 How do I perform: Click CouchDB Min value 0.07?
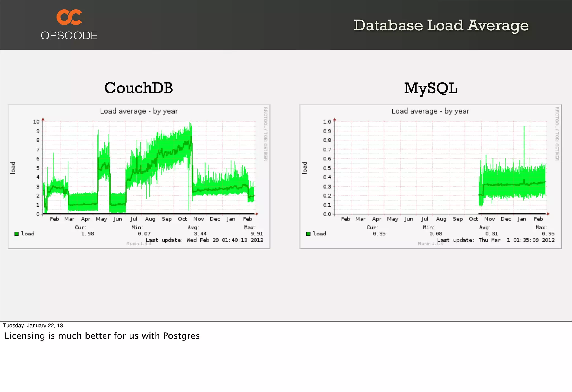(144, 234)
